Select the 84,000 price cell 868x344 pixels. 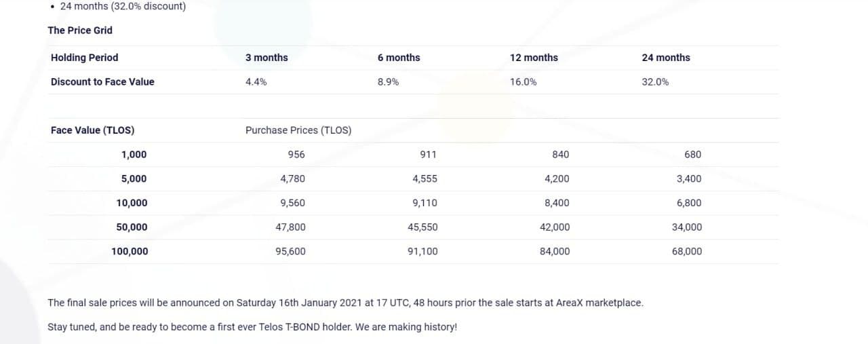point(555,251)
